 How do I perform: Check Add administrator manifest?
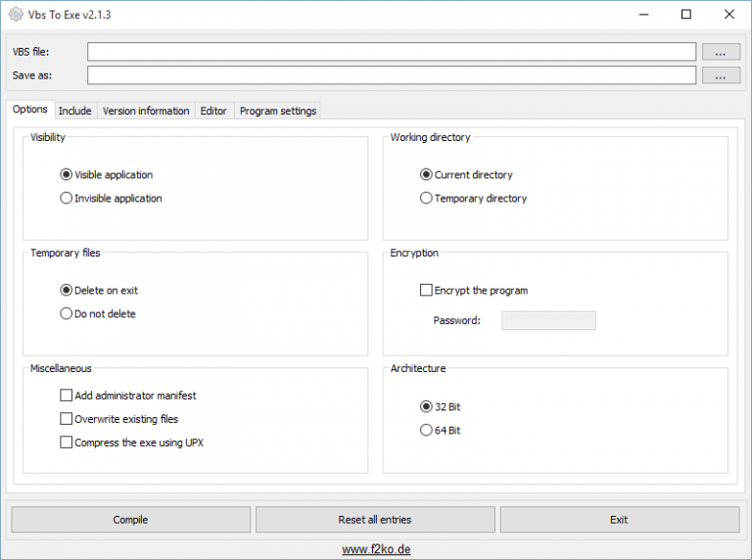[x=67, y=396]
